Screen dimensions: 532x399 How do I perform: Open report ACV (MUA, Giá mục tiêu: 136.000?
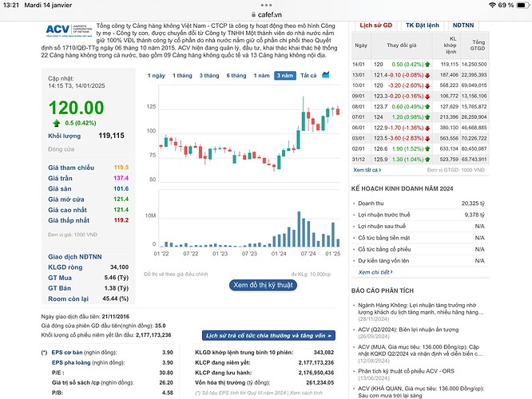coord(420,350)
